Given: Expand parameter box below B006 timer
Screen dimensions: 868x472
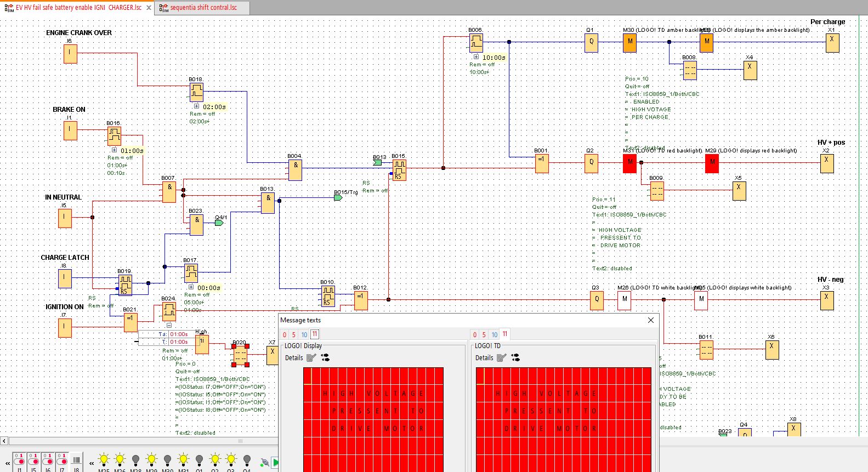Looking at the screenshot, I should [x=476, y=57].
